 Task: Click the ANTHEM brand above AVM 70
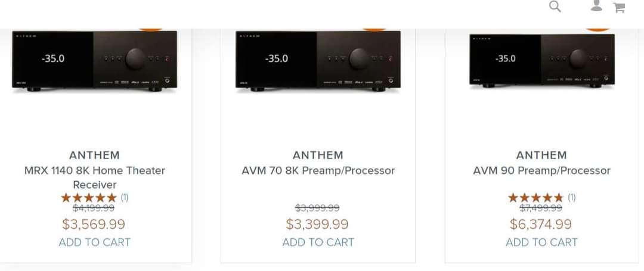pos(318,155)
